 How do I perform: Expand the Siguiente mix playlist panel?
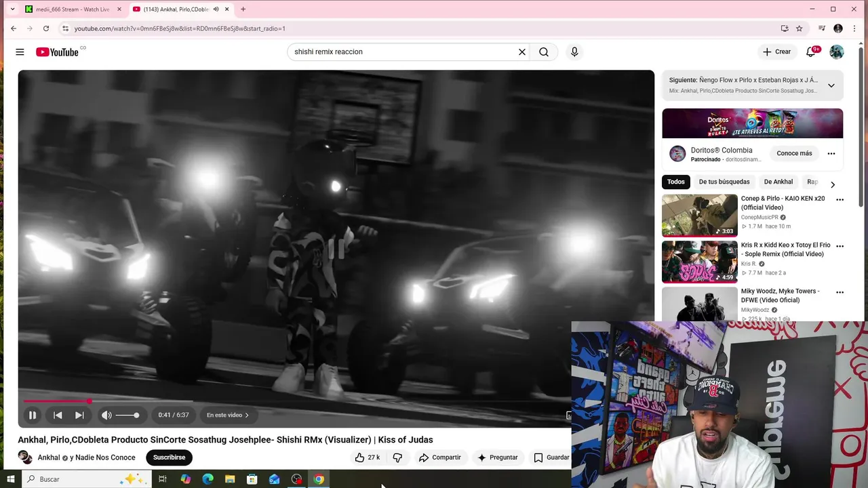(x=831, y=85)
